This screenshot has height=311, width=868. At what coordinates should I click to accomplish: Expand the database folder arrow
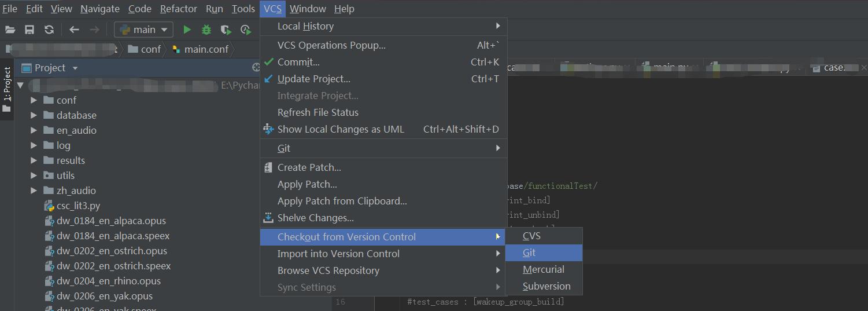(x=34, y=115)
